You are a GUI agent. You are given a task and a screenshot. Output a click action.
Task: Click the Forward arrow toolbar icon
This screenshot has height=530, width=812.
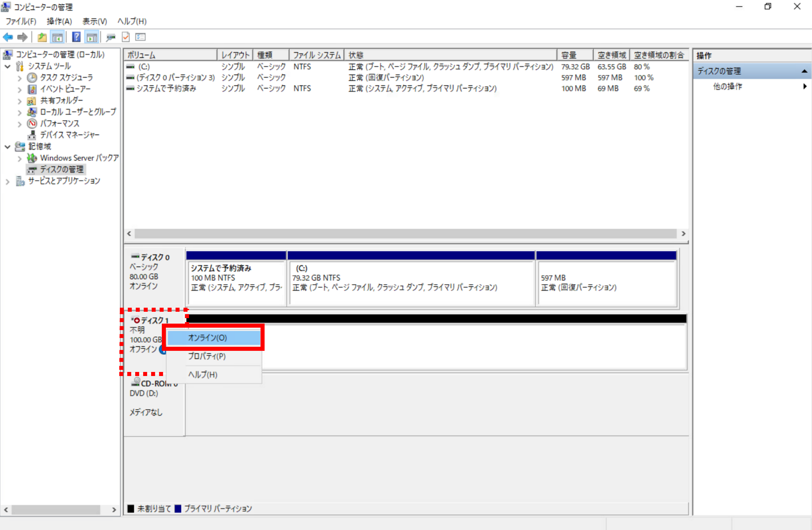(x=22, y=37)
